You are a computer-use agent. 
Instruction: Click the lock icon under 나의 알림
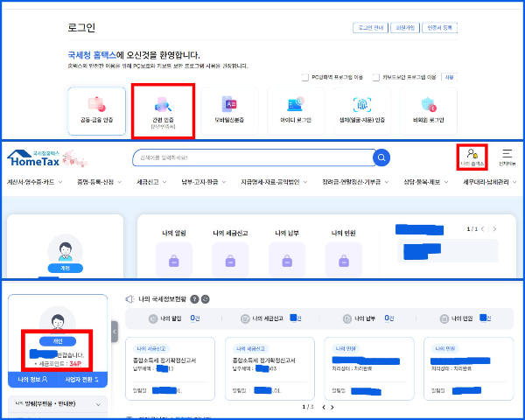[174, 260]
